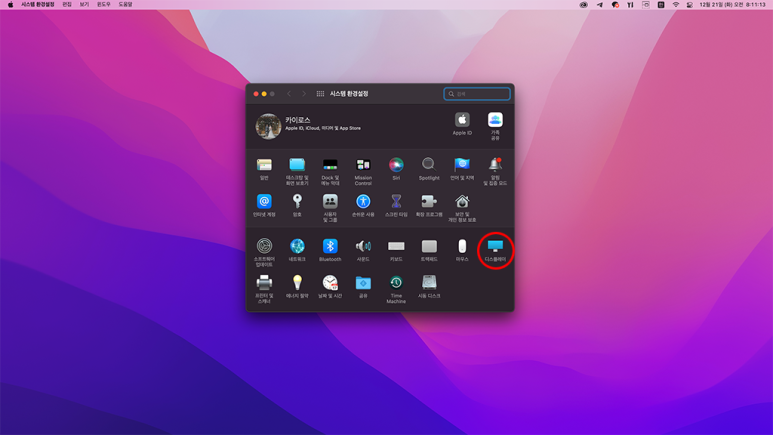The height and width of the screenshot is (435, 773).
Task: Show all preferences grid button
Action: pos(320,94)
